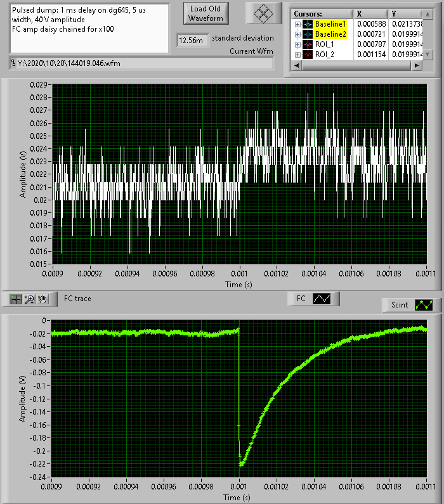
Task: Select the pan hand tool
Action: (42, 298)
